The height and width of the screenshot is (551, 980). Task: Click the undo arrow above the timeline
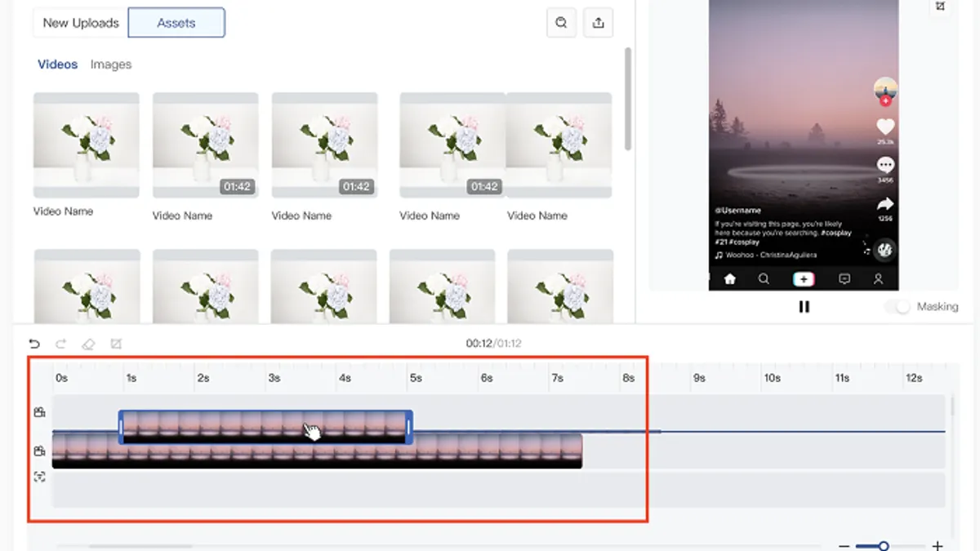[x=34, y=344]
